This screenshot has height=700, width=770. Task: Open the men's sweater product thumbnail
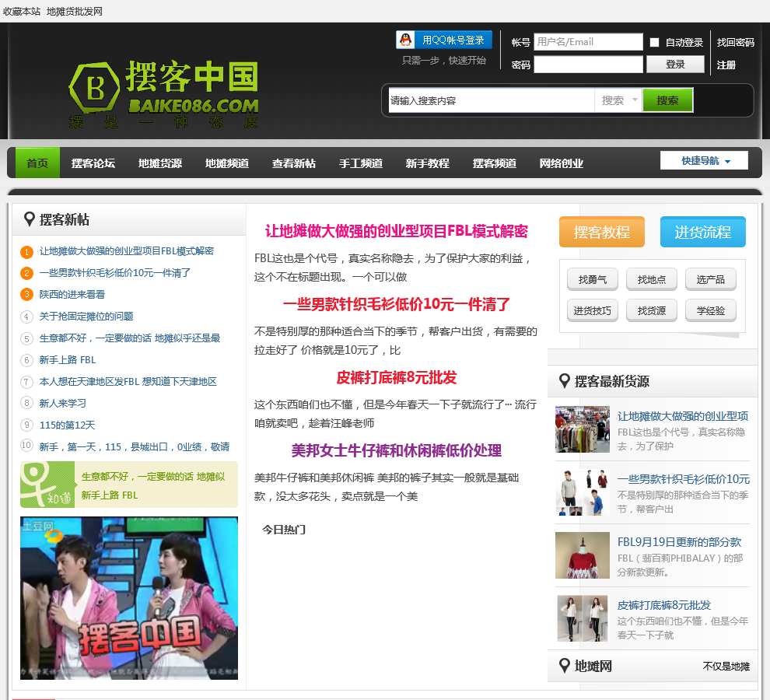583,492
